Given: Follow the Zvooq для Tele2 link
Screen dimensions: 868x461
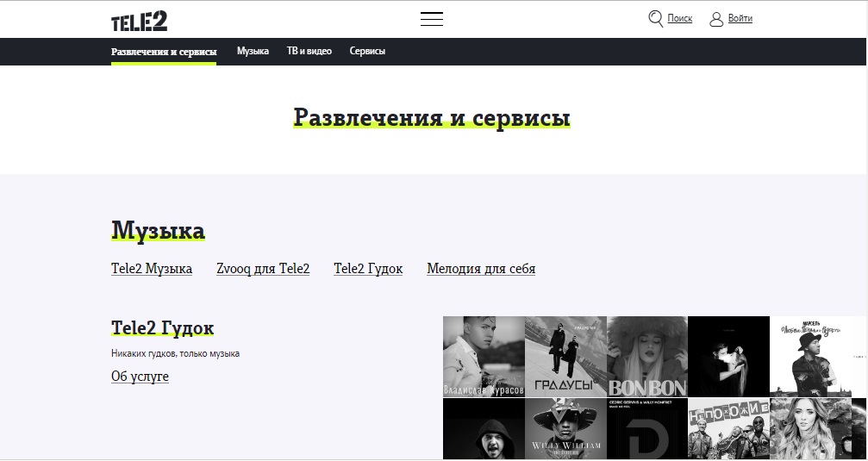Looking at the screenshot, I should tap(263, 269).
